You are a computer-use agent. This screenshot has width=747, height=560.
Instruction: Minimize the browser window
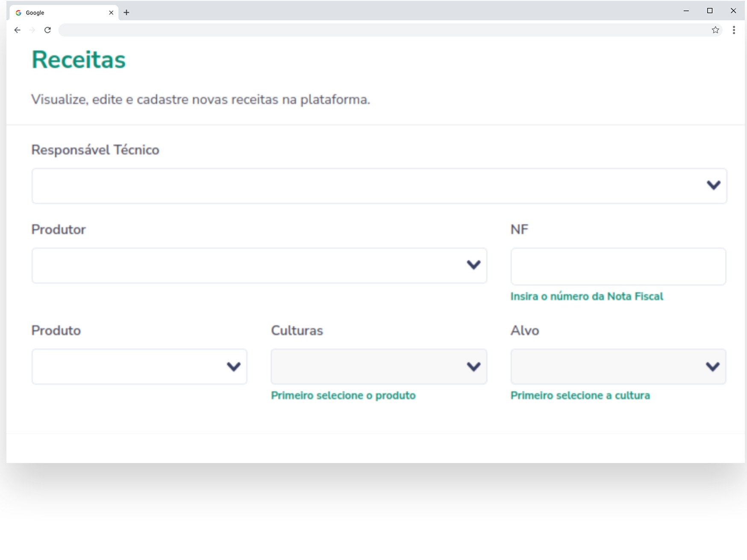tap(686, 11)
